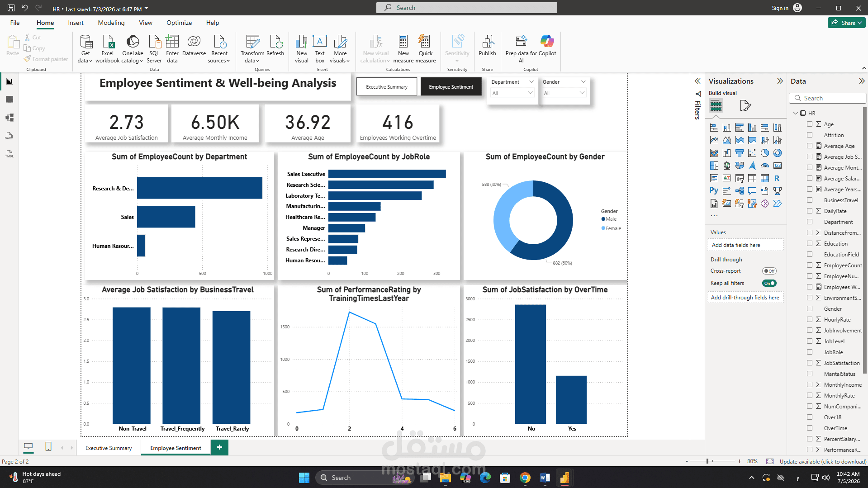
Task: Open the File menu
Action: pyautogui.click(x=15, y=23)
